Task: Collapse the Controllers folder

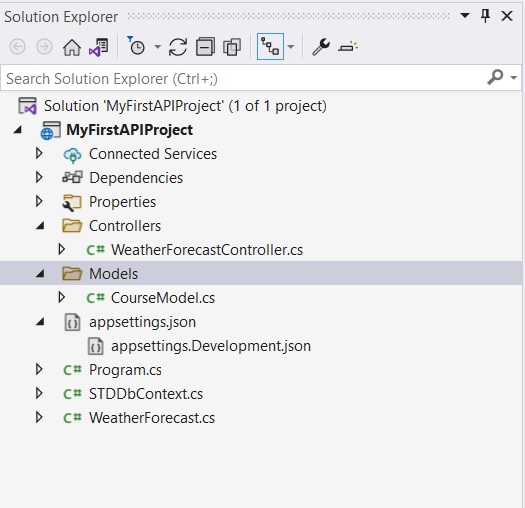Action: (x=40, y=226)
